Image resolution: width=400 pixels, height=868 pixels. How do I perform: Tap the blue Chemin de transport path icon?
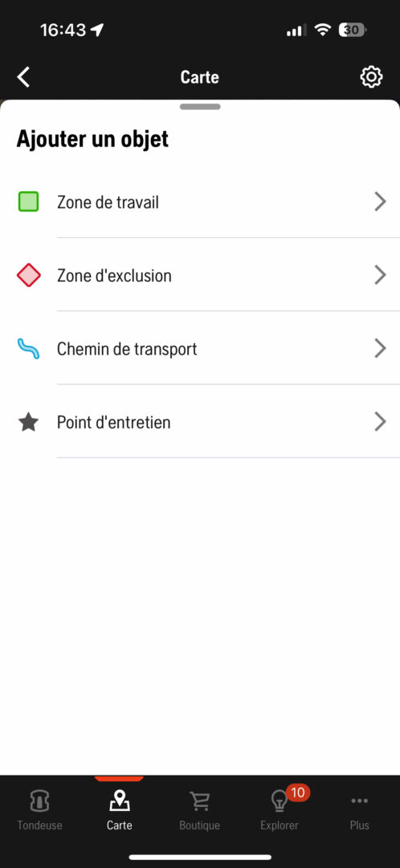tap(28, 349)
